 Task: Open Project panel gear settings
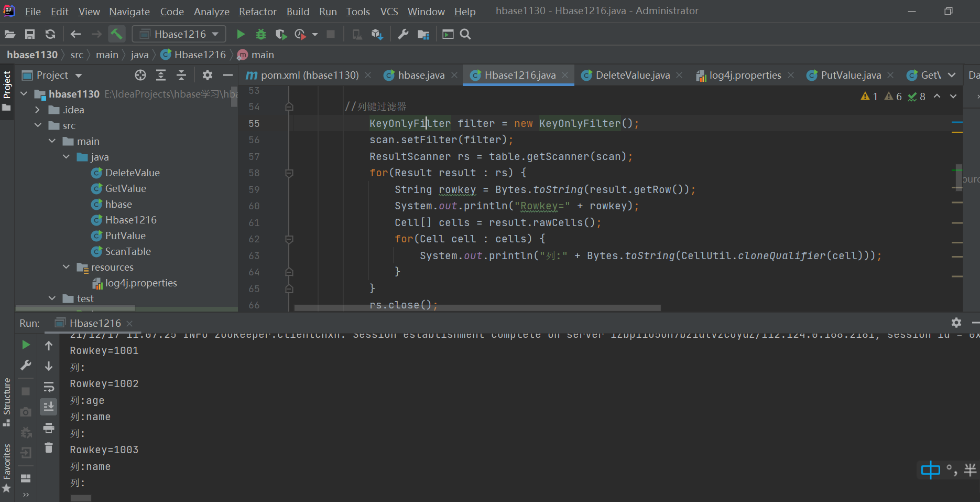[x=208, y=75]
